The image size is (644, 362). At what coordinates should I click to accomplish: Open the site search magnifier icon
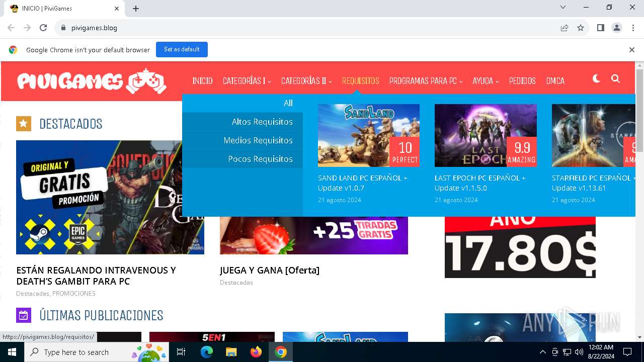(x=615, y=79)
